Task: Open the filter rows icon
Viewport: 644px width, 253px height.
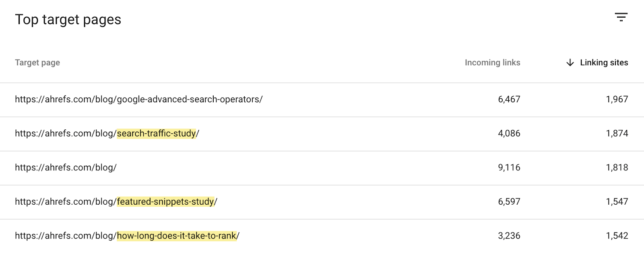Action: pos(621,17)
